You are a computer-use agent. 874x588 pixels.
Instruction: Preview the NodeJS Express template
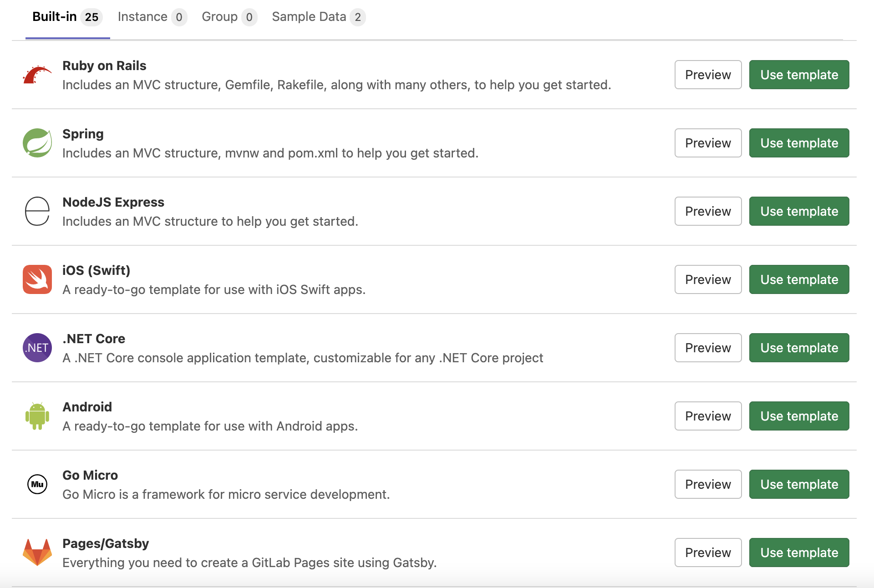click(707, 211)
